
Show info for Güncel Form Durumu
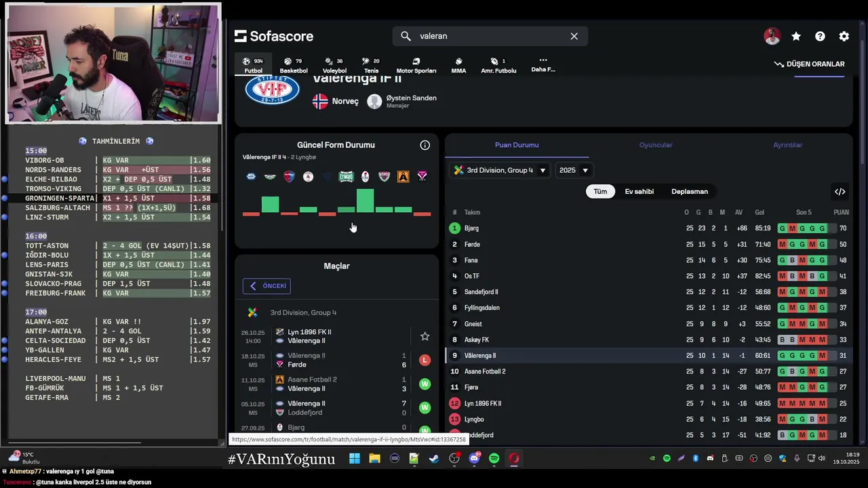coord(425,145)
